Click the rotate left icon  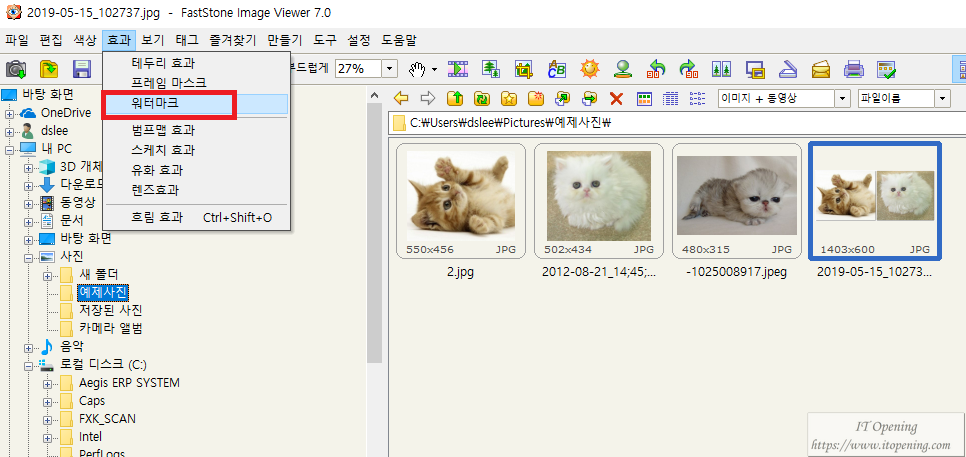656,69
